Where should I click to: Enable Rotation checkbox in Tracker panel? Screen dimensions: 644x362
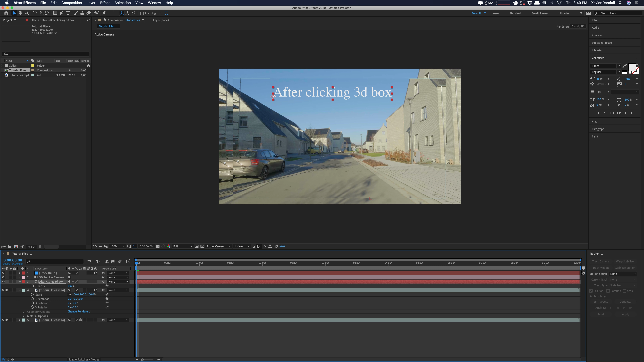point(608,291)
